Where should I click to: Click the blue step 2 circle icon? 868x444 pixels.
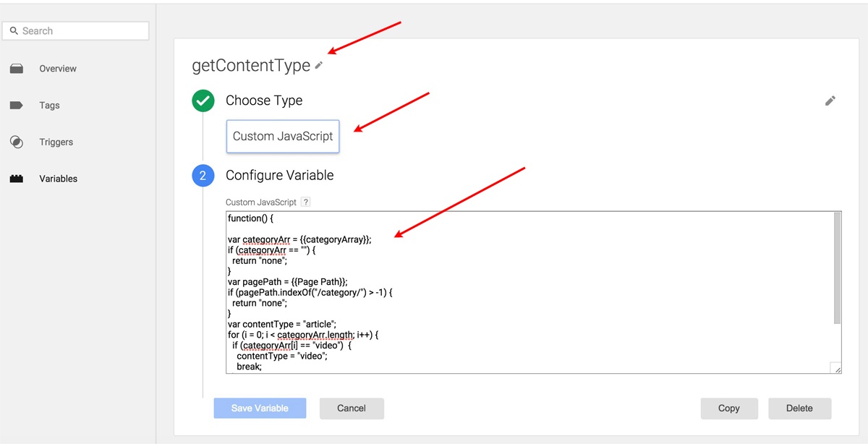pos(203,176)
